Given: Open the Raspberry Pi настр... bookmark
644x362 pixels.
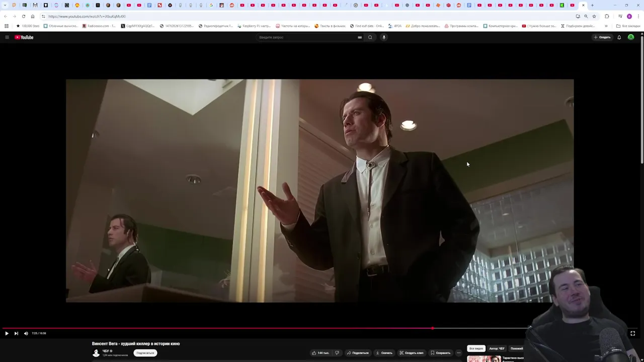Looking at the screenshot, I should (254, 26).
